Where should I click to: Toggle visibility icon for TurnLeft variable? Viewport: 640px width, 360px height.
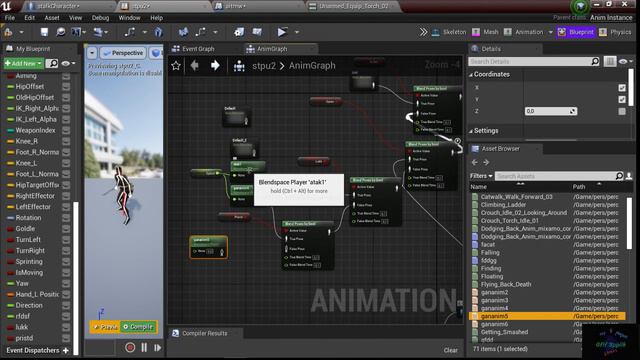click(x=66, y=240)
